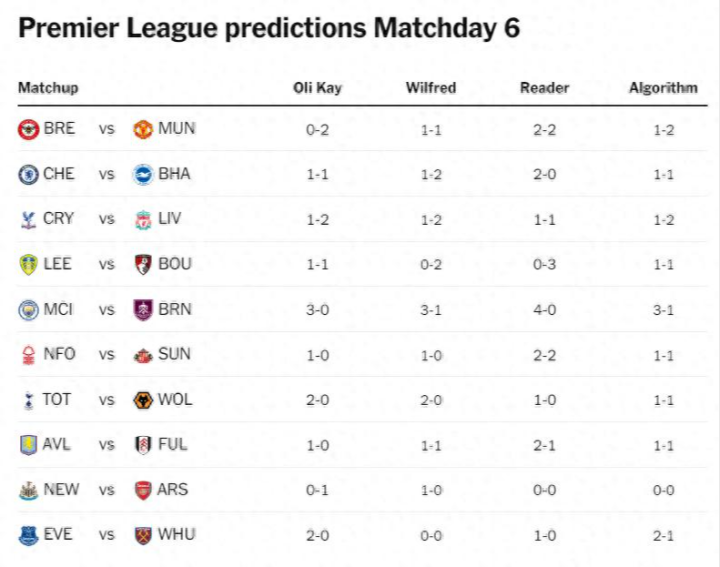The image size is (720, 567).
Task: Click the Algorithm column header
Action: tap(663, 88)
